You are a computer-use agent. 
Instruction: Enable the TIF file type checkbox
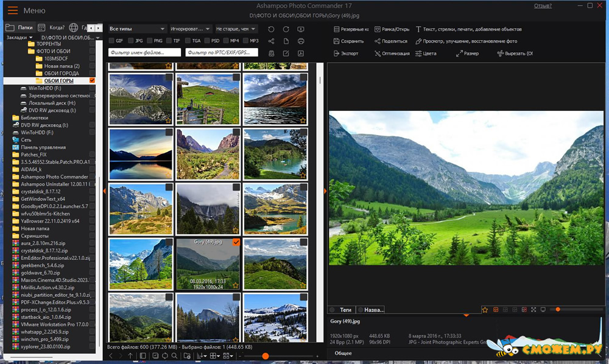click(x=169, y=41)
